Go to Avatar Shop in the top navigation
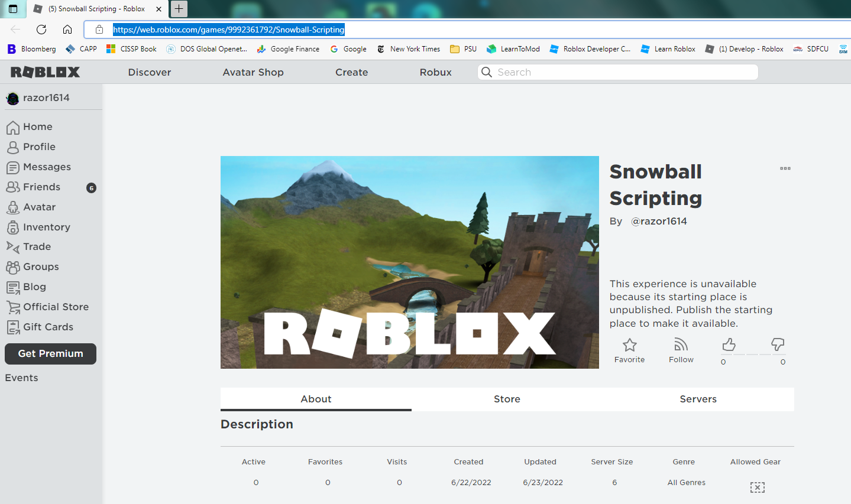The image size is (851, 504). (253, 72)
